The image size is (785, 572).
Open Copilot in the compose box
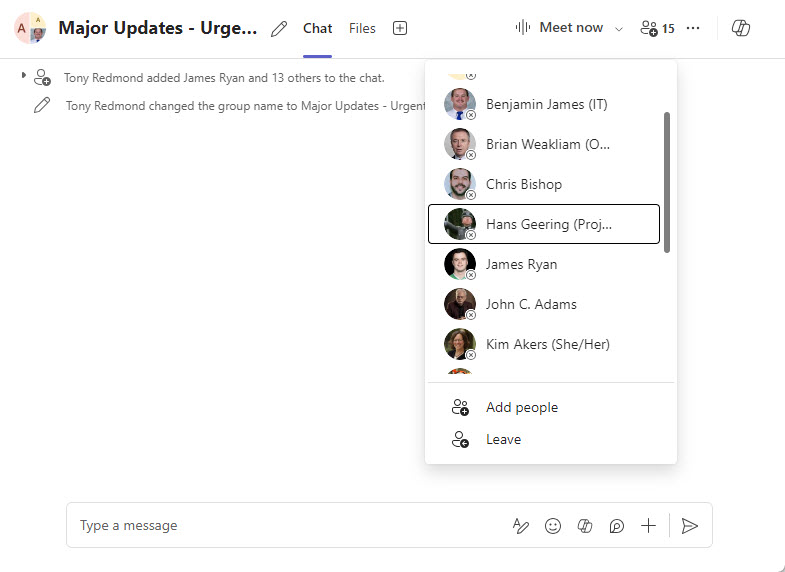[585, 526]
